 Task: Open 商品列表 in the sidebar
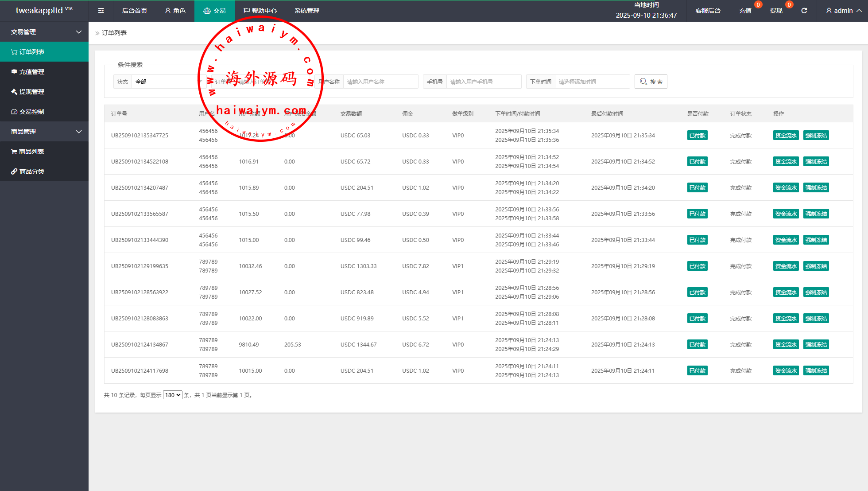(31, 152)
